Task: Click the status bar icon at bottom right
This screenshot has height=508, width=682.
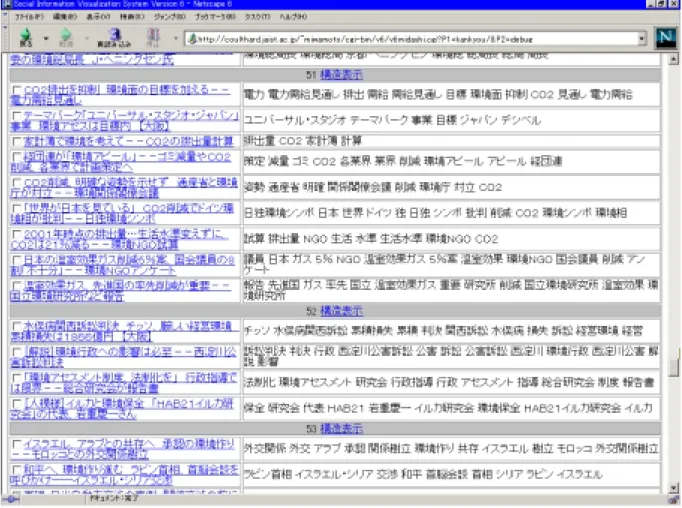Action: pyautogui.click(x=675, y=500)
